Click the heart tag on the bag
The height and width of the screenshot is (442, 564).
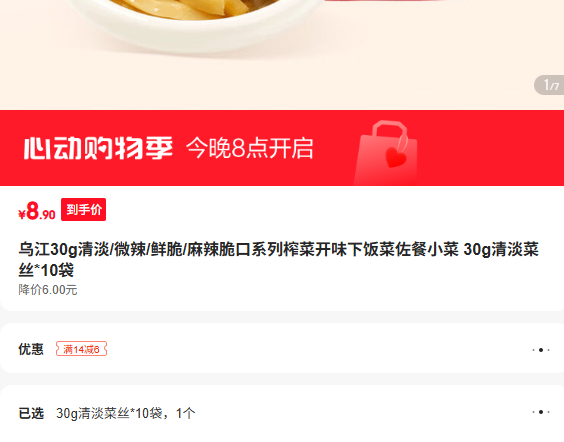tap(396, 158)
